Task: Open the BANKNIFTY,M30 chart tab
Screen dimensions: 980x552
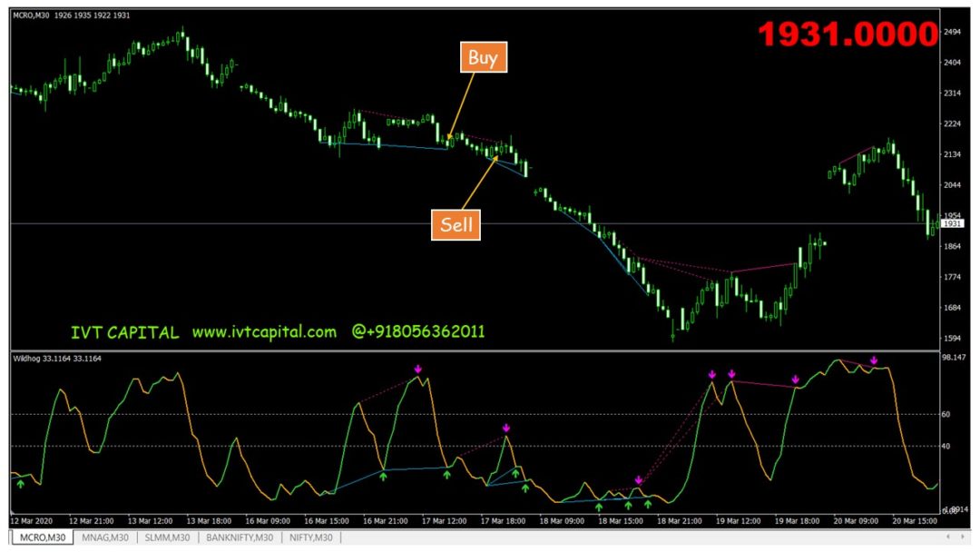Action: (240, 537)
